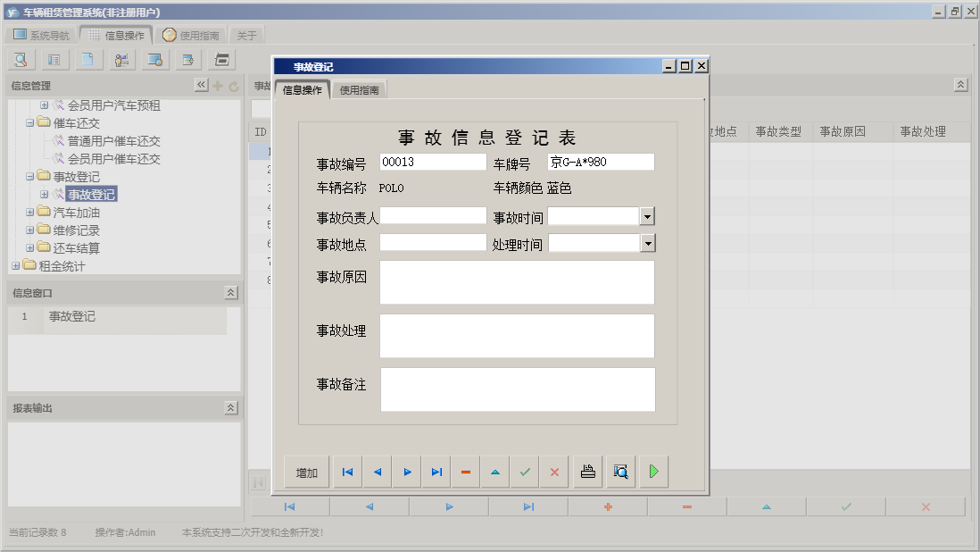Jump to the last record arrow icon

(436, 472)
